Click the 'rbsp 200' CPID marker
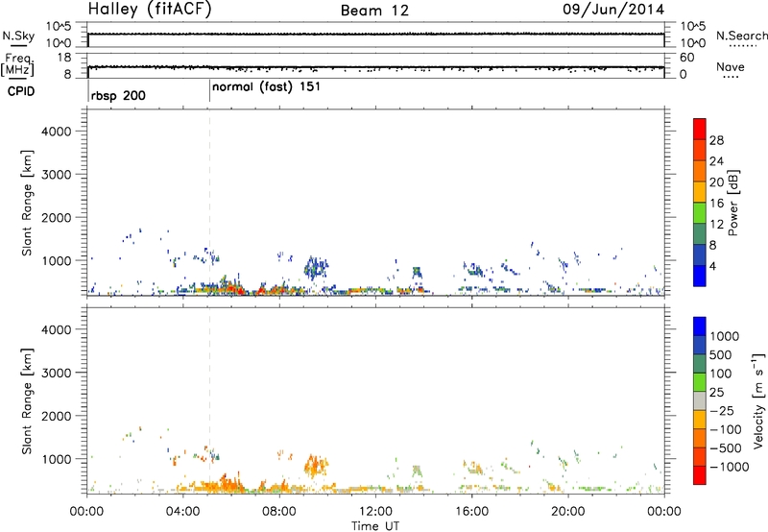The image size is (768, 532). 118,95
